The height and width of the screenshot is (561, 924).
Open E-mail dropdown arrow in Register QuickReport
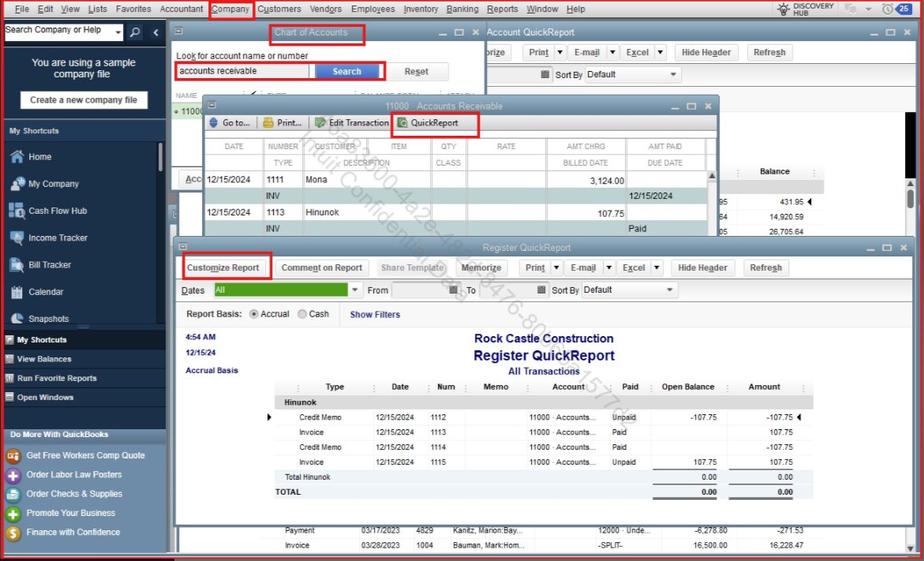(609, 267)
